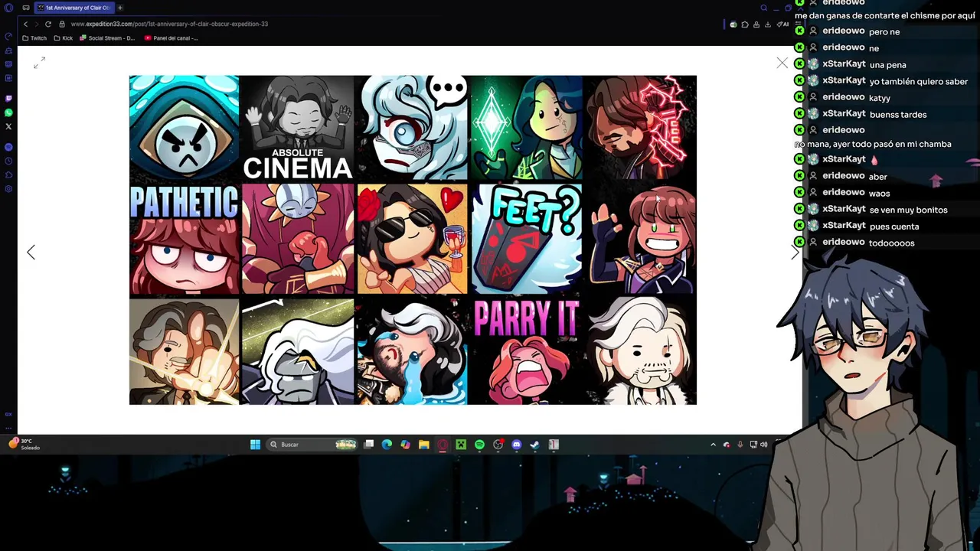
Task: Open X (Twitter) in the Opera sidebar
Action: click(x=8, y=126)
